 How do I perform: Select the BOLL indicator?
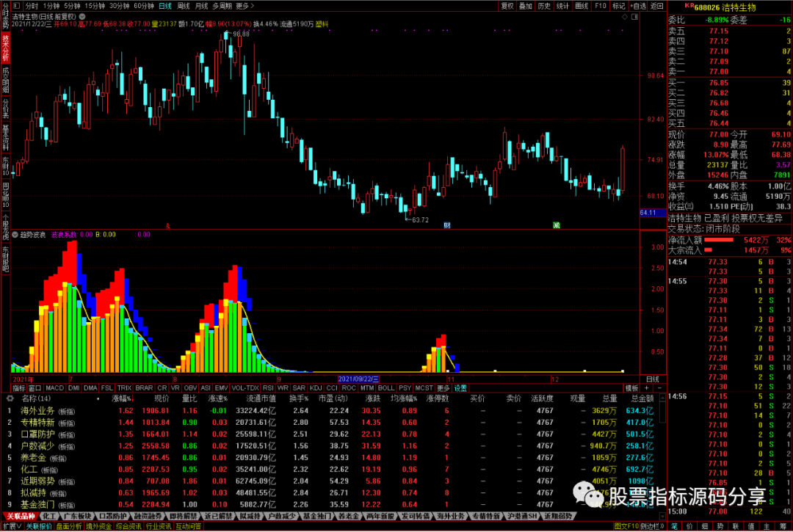(386, 388)
